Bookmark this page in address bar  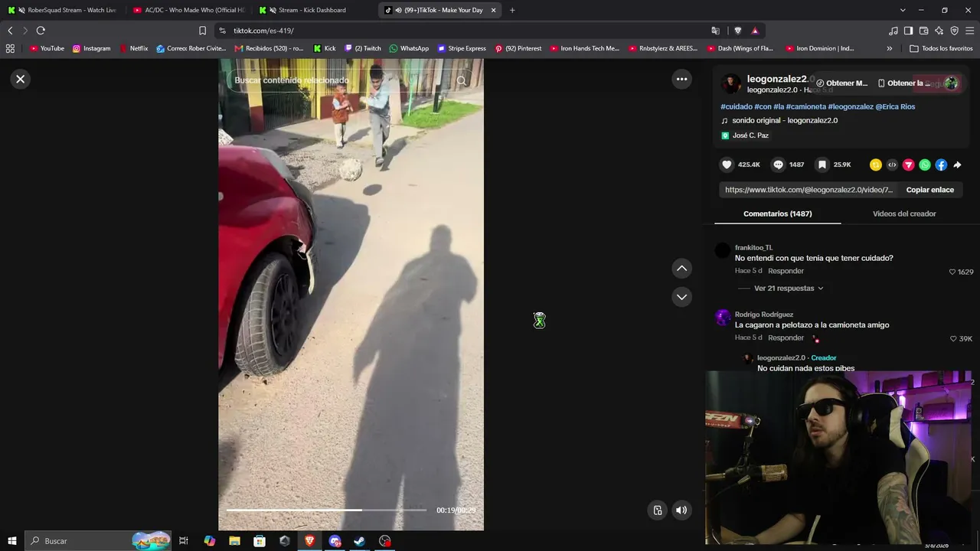click(202, 31)
